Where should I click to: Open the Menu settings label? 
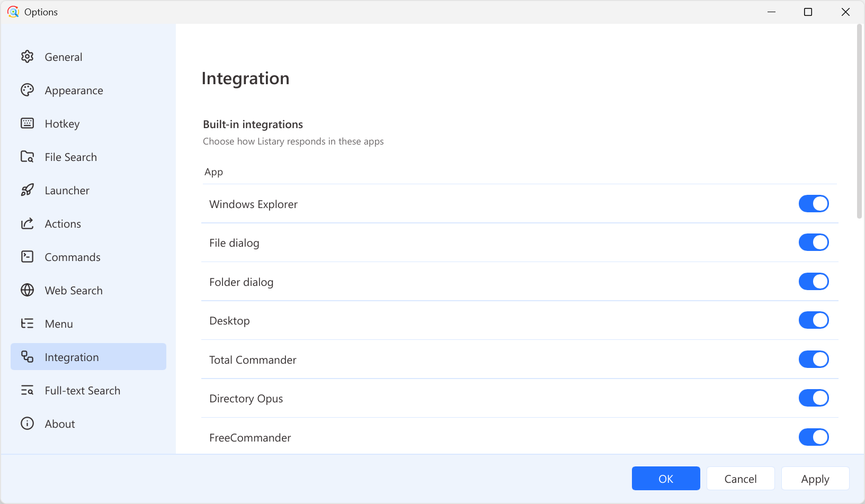(x=59, y=324)
